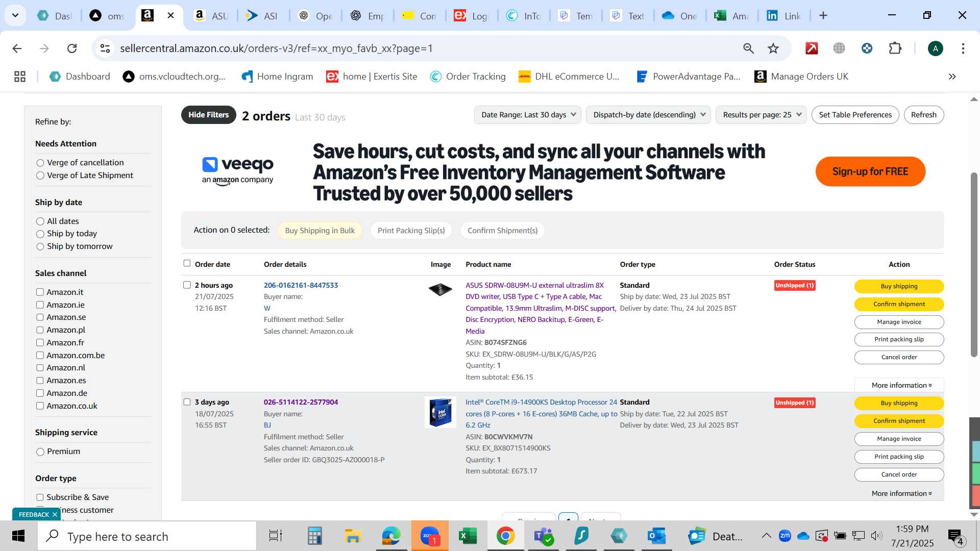Open Outlook from the taskbar
Image resolution: width=980 pixels, height=551 pixels.
656,536
